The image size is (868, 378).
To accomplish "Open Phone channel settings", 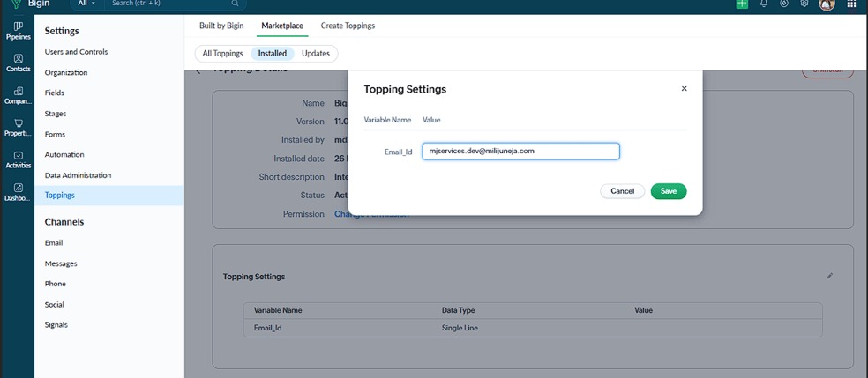I will click(56, 284).
